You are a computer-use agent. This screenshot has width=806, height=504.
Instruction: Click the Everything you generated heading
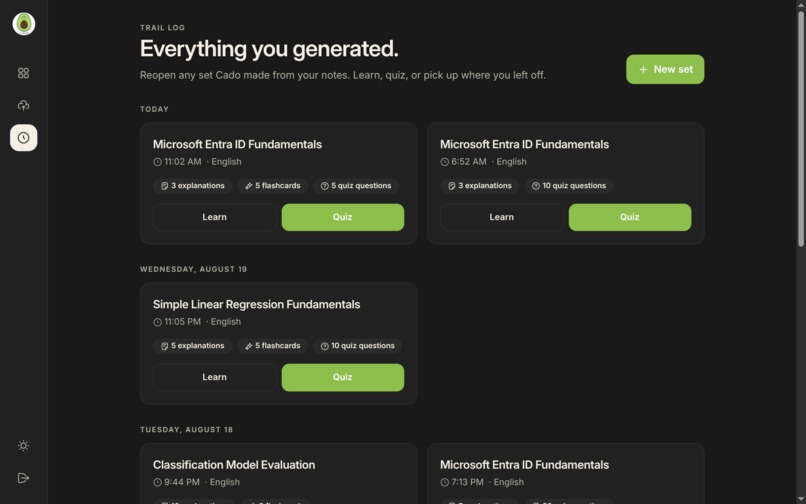(x=269, y=49)
